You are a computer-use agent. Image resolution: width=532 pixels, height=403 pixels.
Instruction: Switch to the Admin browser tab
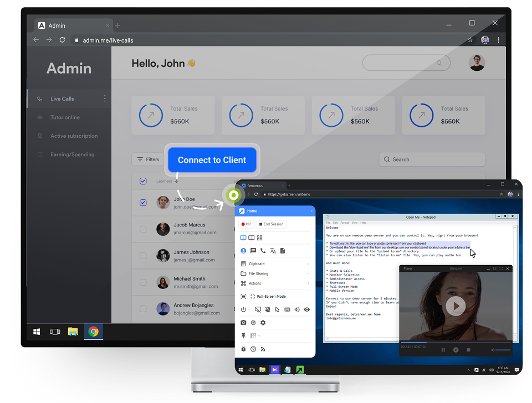[73, 25]
